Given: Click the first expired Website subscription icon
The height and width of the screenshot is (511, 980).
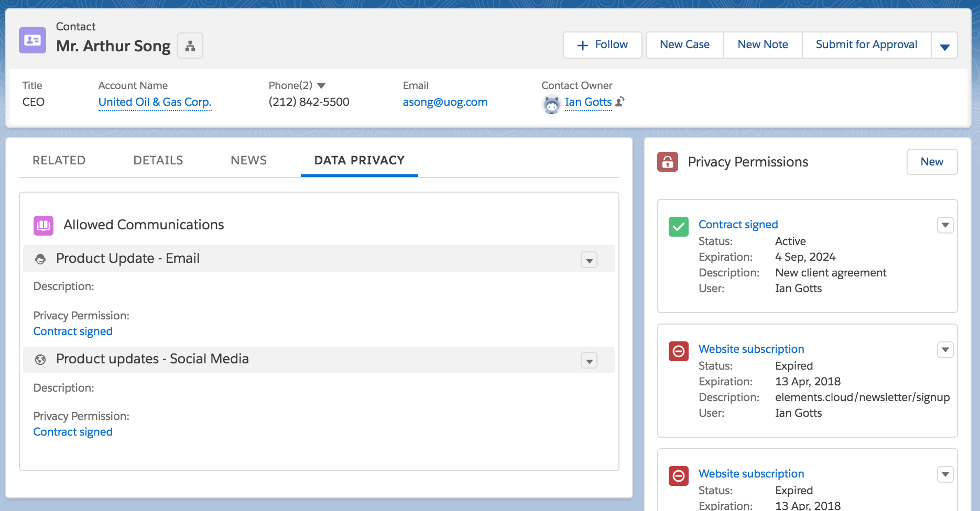Looking at the screenshot, I should tap(679, 351).
